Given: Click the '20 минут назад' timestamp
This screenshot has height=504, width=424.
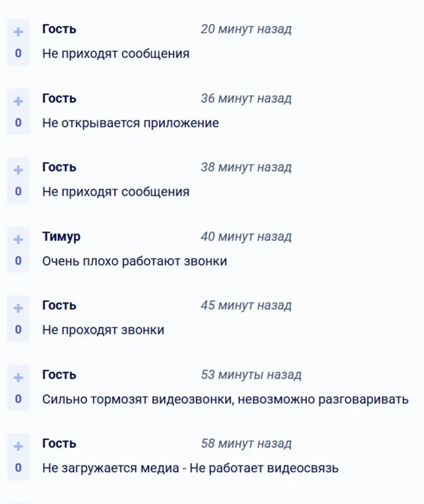Looking at the screenshot, I should tap(246, 29).
